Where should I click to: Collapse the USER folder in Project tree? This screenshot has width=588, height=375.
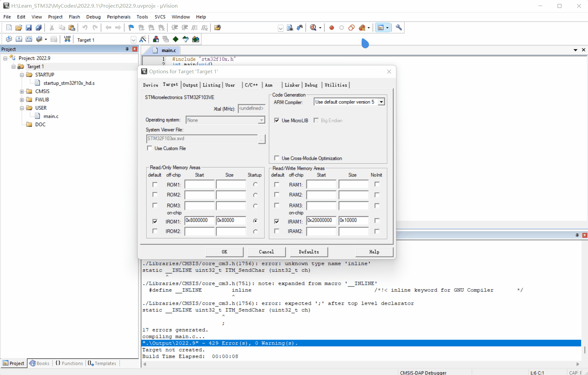21,108
